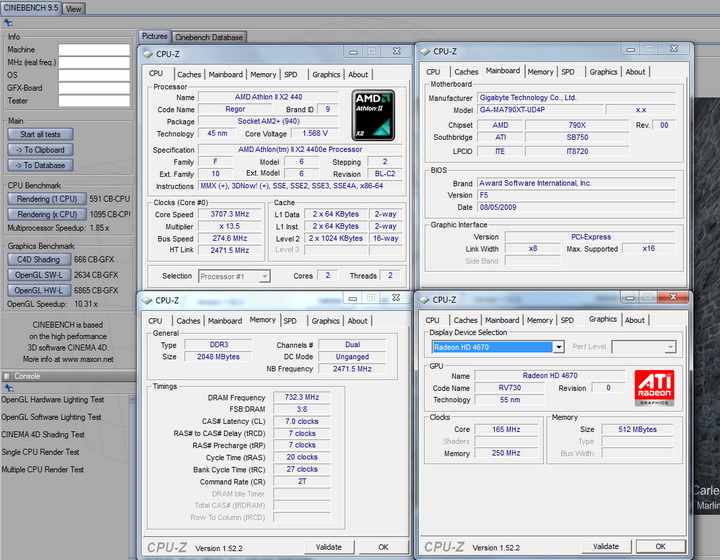This screenshot has width=720, height=560.
Task: Select the SPD tab in the Memory window
Action: click(x=290, y=321)
